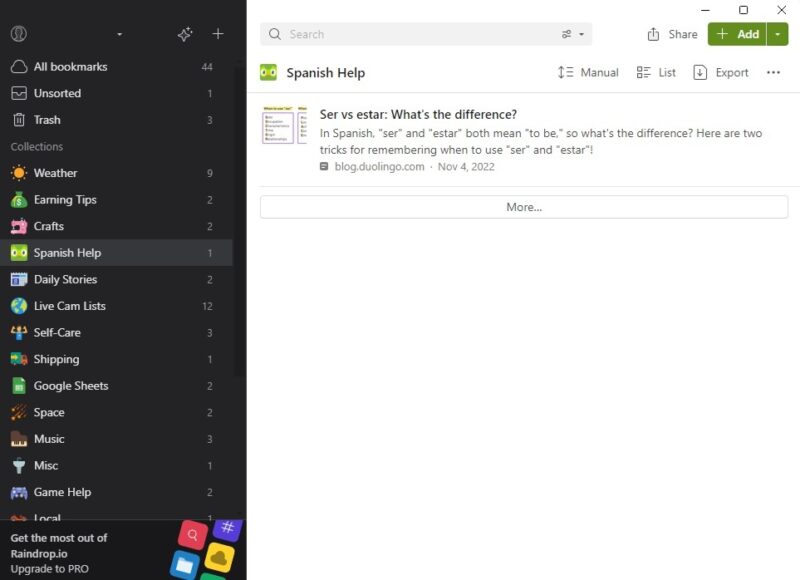Click the Live Cam Lists camera icon
Screen dimensions: 800x580
18,306
